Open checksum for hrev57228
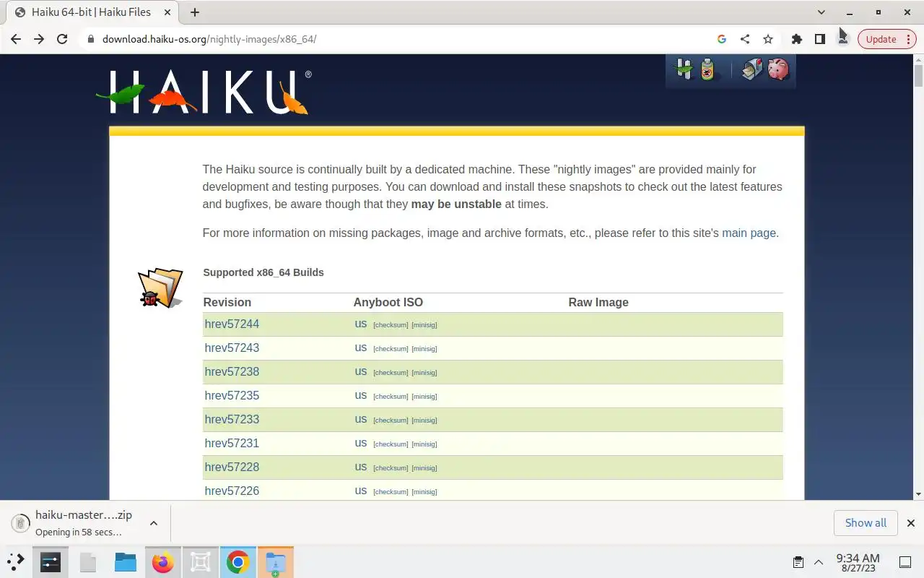The width and height of the screenshot is (924, 578). tap(391, 468)
